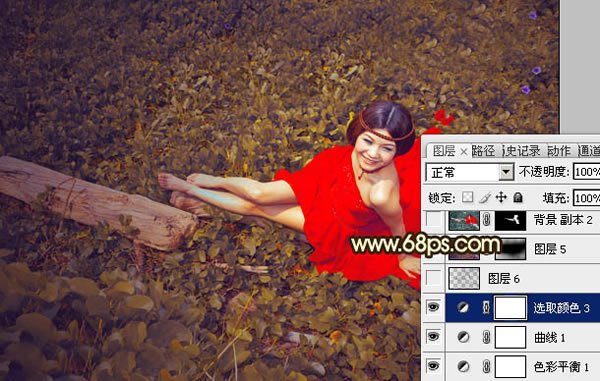600x381 pixels.
Task: Hide the 色彩平衡 1 layer
Action: coord(433,366)
